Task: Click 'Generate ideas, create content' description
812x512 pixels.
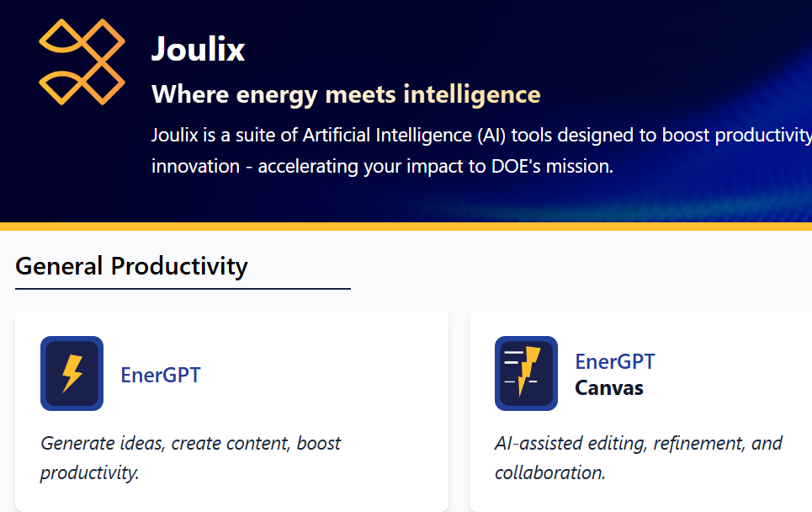Action: pyautogui.click(x=190, y=443)
